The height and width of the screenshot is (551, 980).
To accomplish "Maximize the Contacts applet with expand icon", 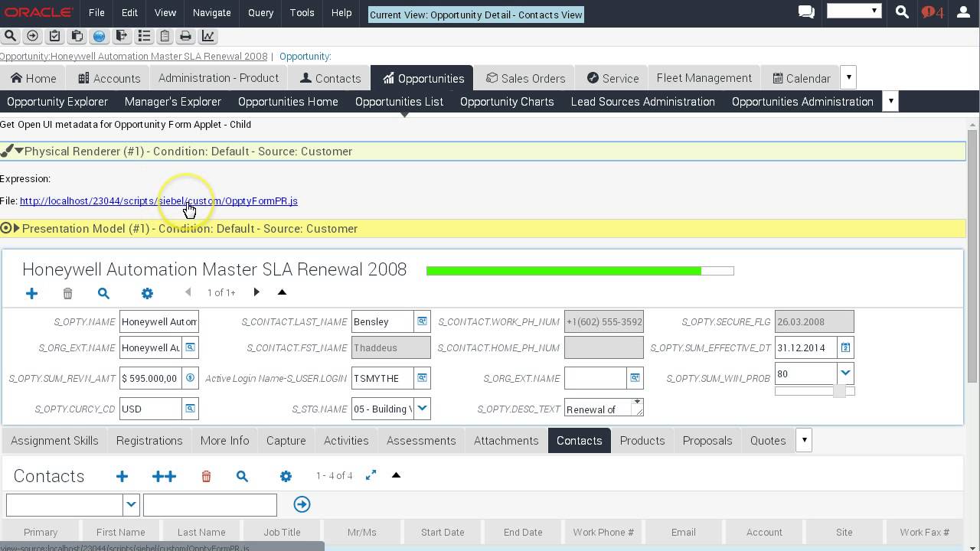I will coord(371,475).
